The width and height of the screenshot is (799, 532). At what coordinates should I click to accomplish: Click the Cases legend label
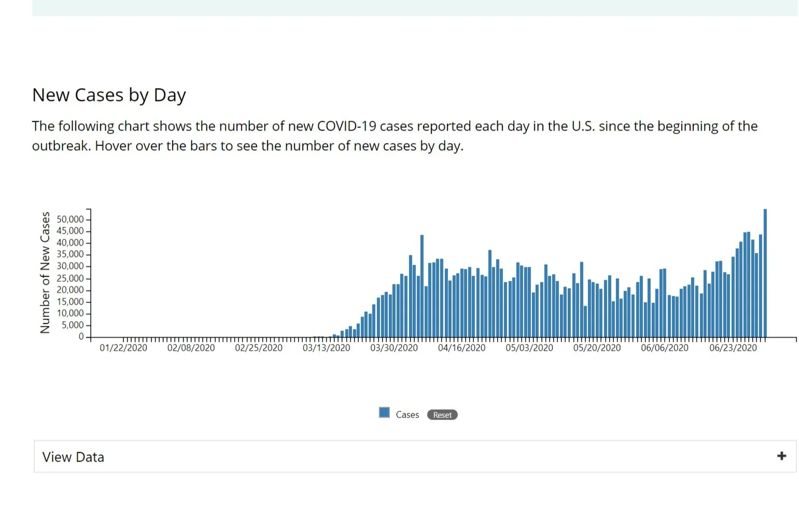click(x=408, y=415)
